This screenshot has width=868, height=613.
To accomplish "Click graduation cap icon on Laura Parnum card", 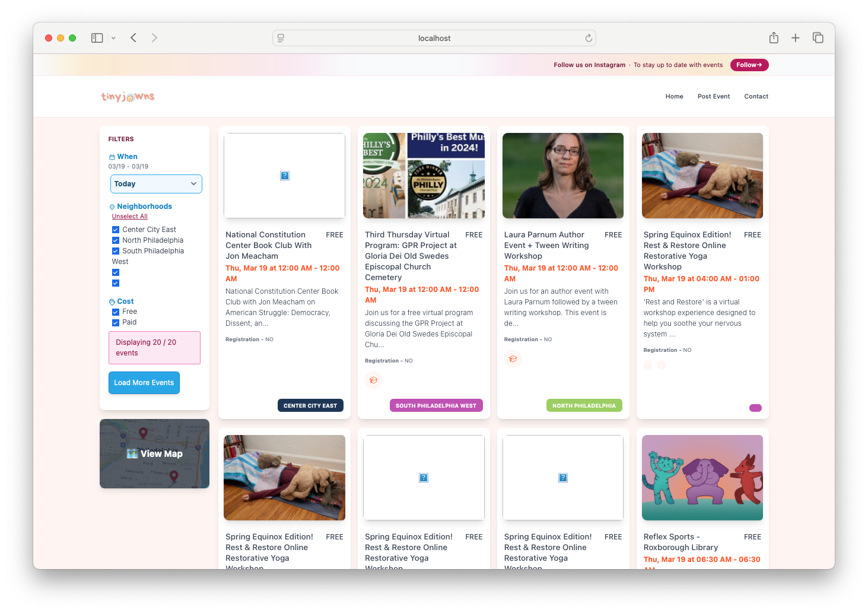I will 513,359.
